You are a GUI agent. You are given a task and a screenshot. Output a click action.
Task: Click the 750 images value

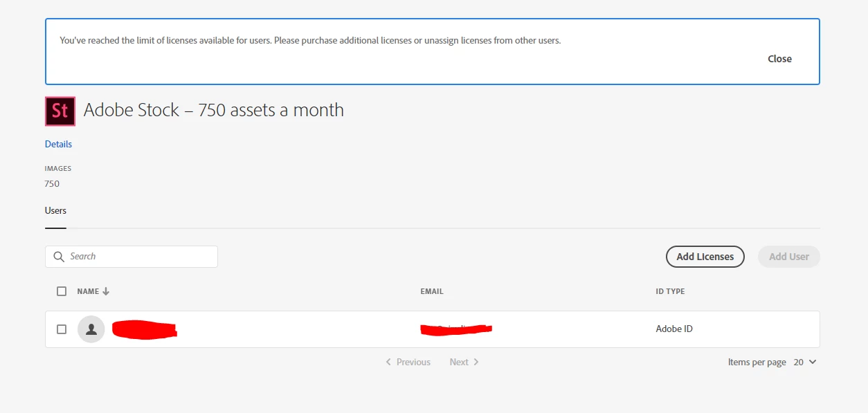[52, 184]
